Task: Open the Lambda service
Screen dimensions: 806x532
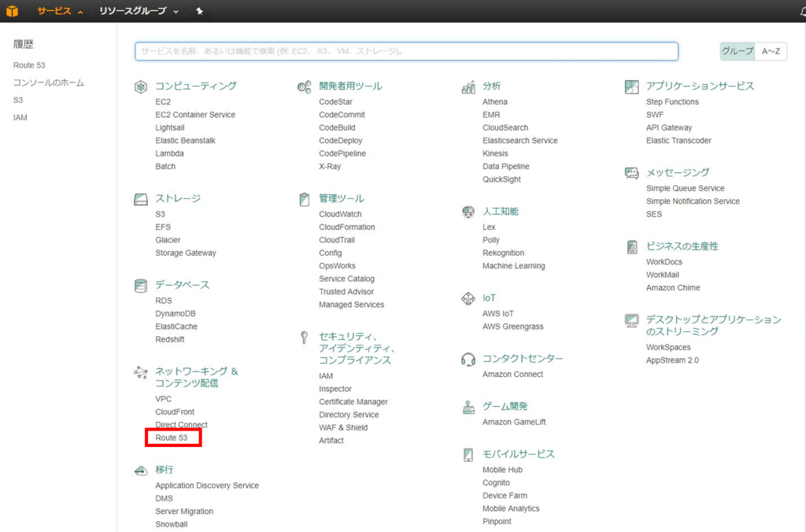Action: pyautogui.click(x=170, y=153)
